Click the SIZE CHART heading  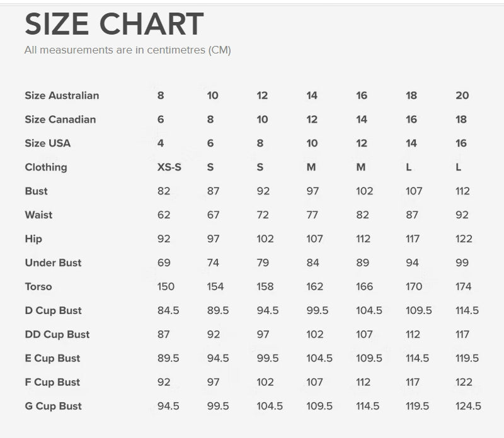(x=113, y=25)
